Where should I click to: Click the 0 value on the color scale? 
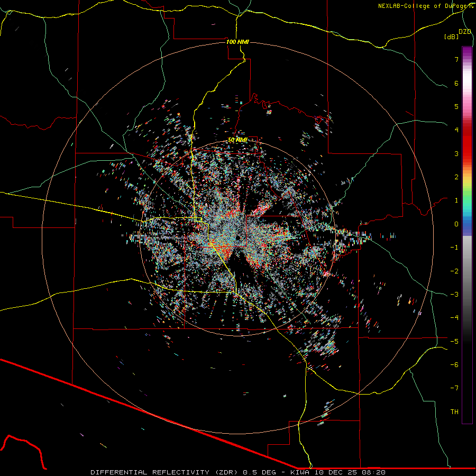[x=456, y=224]
